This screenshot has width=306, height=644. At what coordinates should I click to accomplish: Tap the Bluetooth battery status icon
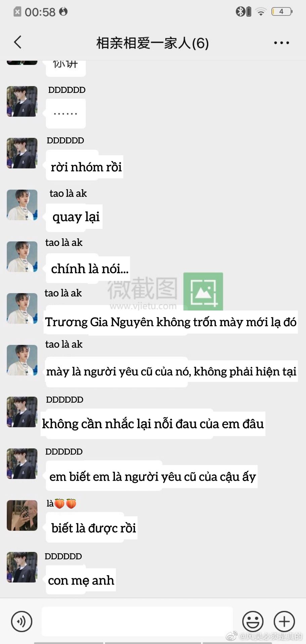tap(244, 12)
